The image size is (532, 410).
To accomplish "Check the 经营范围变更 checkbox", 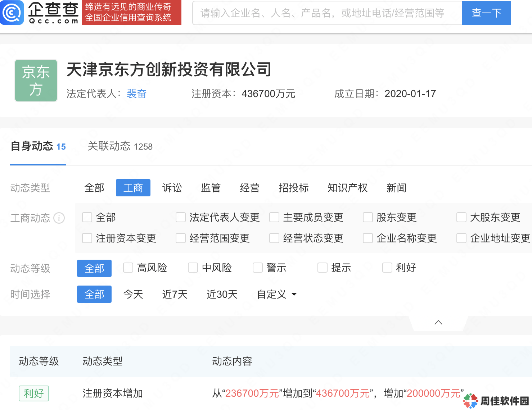I will (x=181, y=238).
